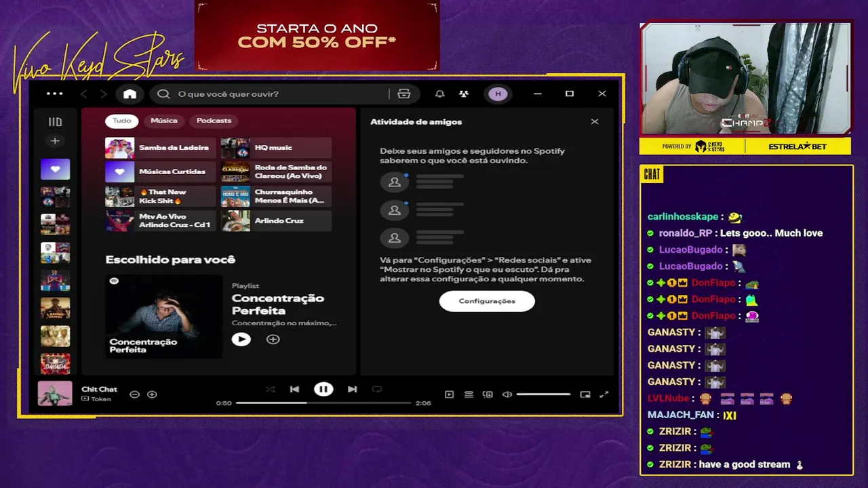The height and width of the screenshot is (488, 868).
Task: Go back with the left arrow
Action: pos(84,94)
